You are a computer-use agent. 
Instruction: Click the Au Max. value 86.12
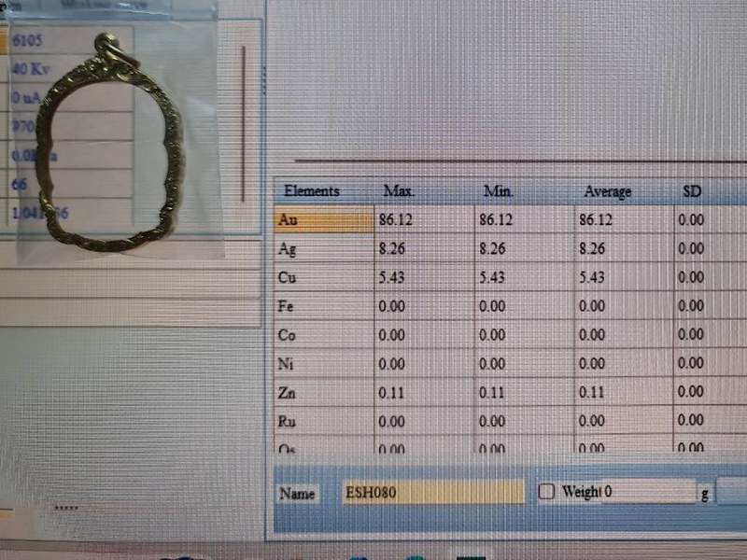pos(398,220)
